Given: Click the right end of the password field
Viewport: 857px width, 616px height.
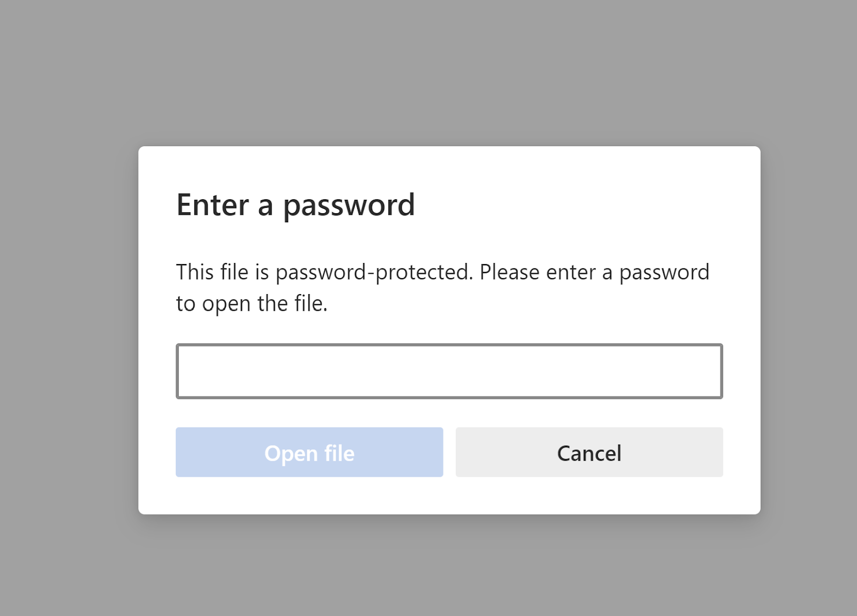Looking at the screenshot, I should 712,371.
